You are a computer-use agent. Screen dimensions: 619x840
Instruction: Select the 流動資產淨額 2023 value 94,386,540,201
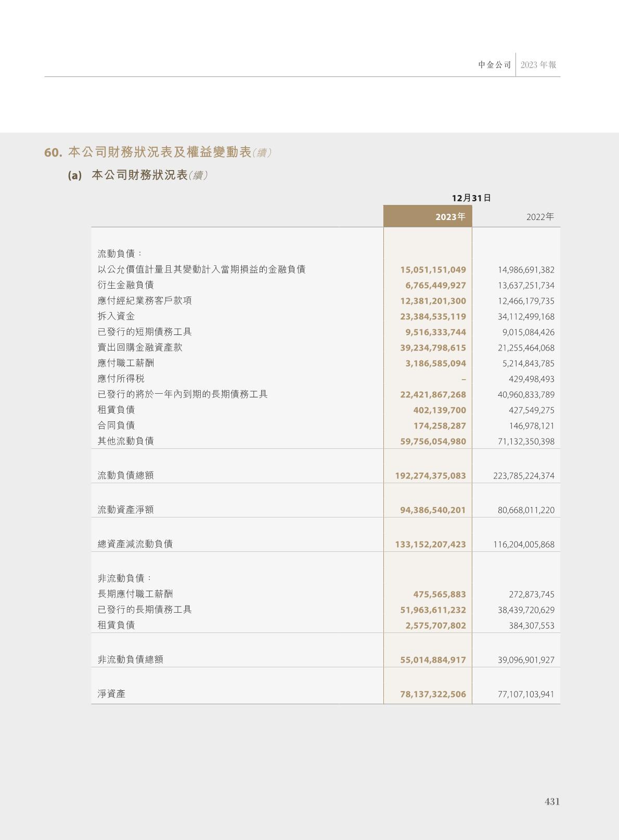pos(433,510)
